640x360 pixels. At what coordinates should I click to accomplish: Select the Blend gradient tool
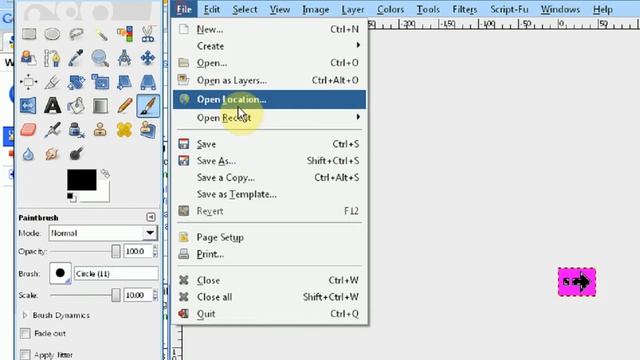(x=100, y=106)
